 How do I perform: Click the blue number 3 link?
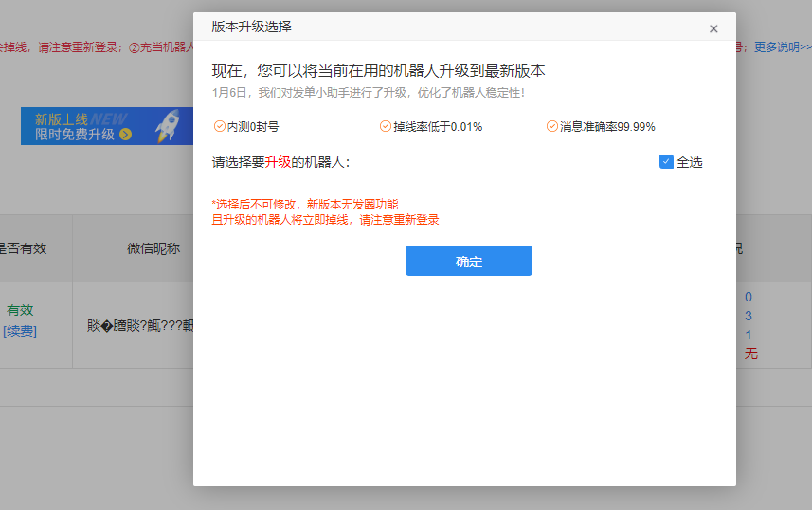(x=749, y=316)
